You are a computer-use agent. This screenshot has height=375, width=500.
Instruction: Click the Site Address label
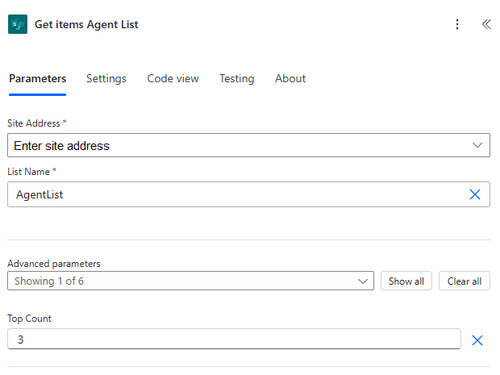pos(34,123)
